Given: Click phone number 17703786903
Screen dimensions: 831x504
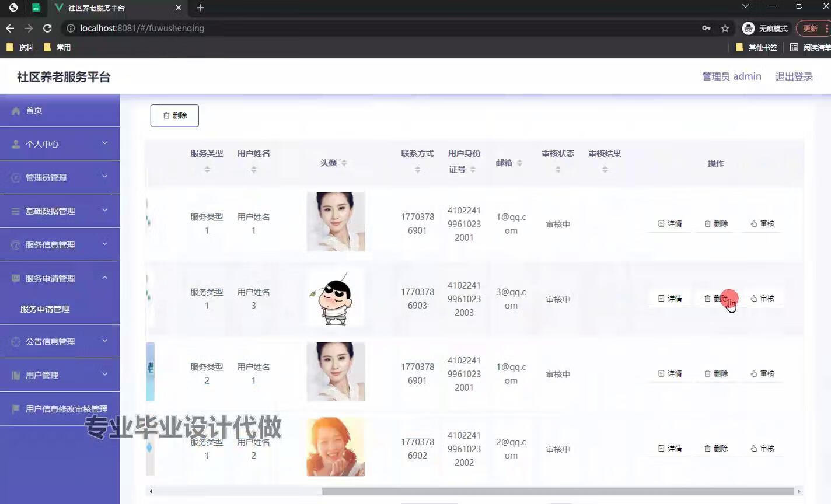Looking at the screenshot, I should click(417, 299).
